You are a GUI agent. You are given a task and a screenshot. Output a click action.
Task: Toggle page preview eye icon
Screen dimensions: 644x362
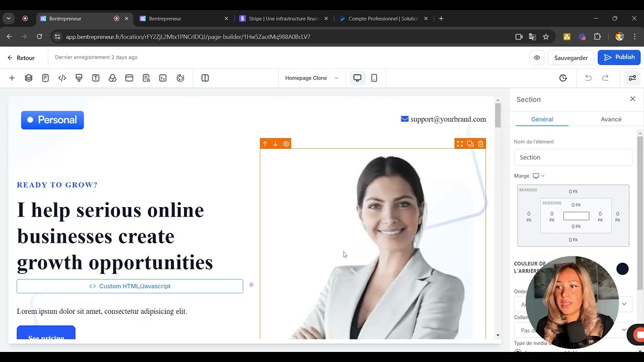click(537, 57)
